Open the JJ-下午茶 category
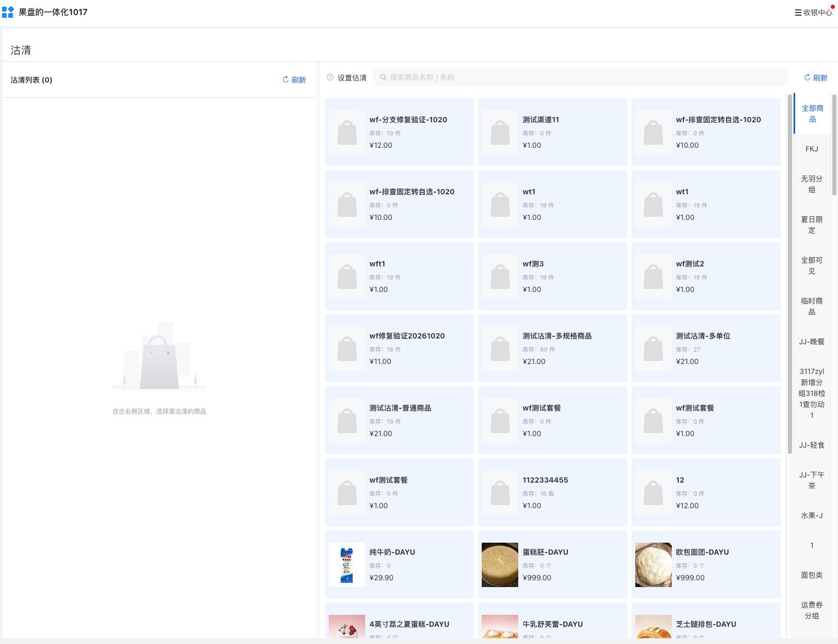838x644 pixels. click(x=812, y=480)
